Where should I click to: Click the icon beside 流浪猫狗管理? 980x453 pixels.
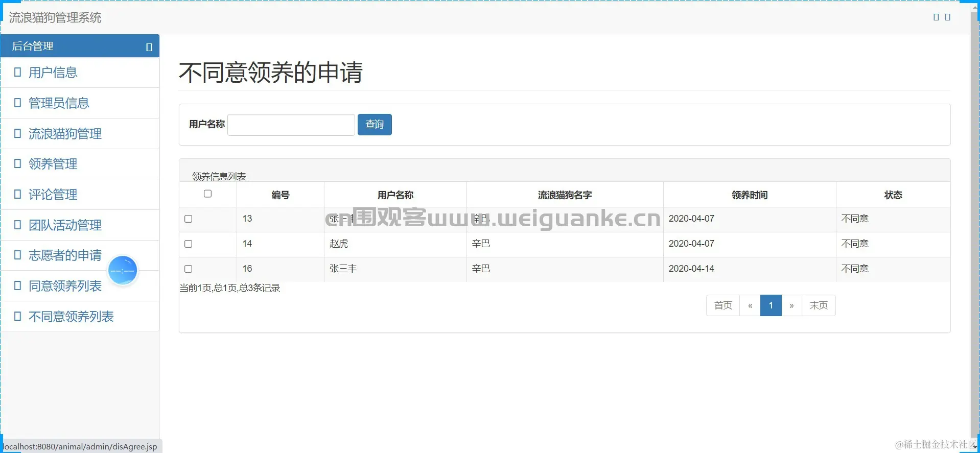17,133
